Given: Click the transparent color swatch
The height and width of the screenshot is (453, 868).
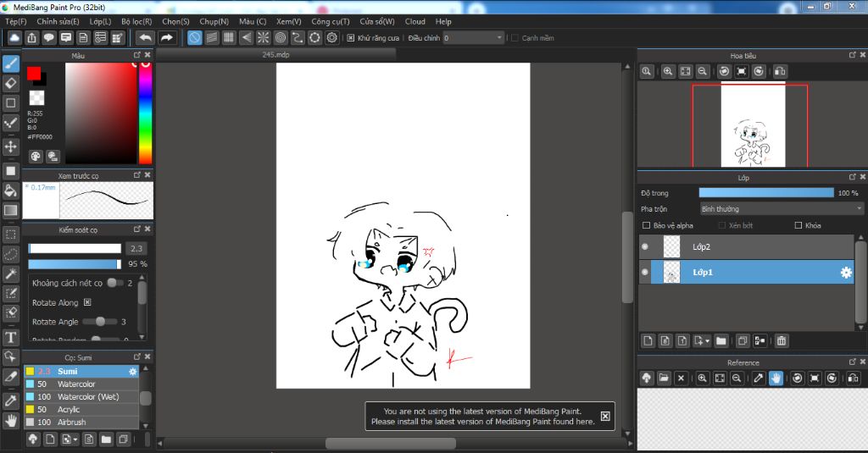Looking at the screenshot, I should point(36,98).
